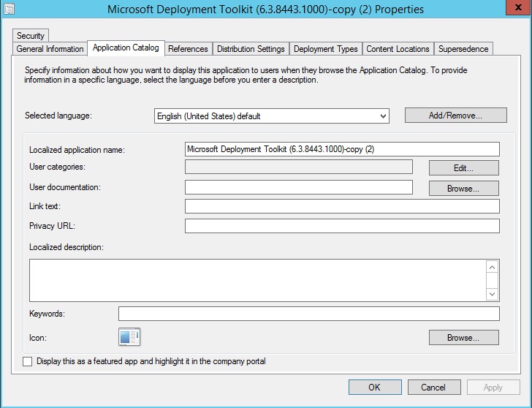Click Edit for User categories

463,168
